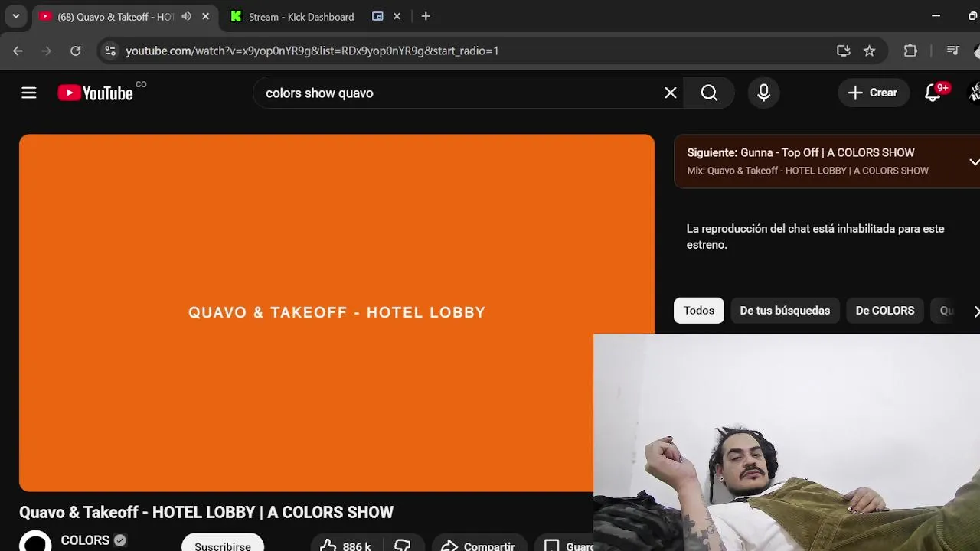Click the install app icon in address bar
This screenshot has height=551, width=980.
[x=843, y=51]
